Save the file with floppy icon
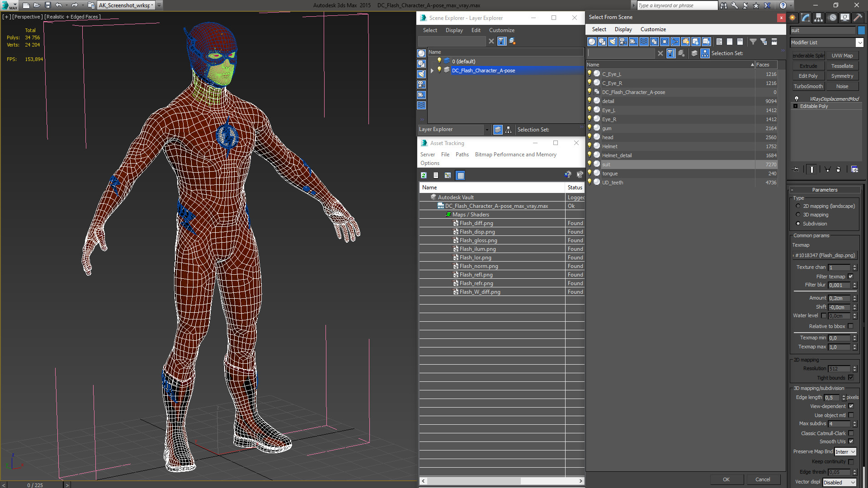The height and width of the screenshot is (488, 868). click(47, 5)
